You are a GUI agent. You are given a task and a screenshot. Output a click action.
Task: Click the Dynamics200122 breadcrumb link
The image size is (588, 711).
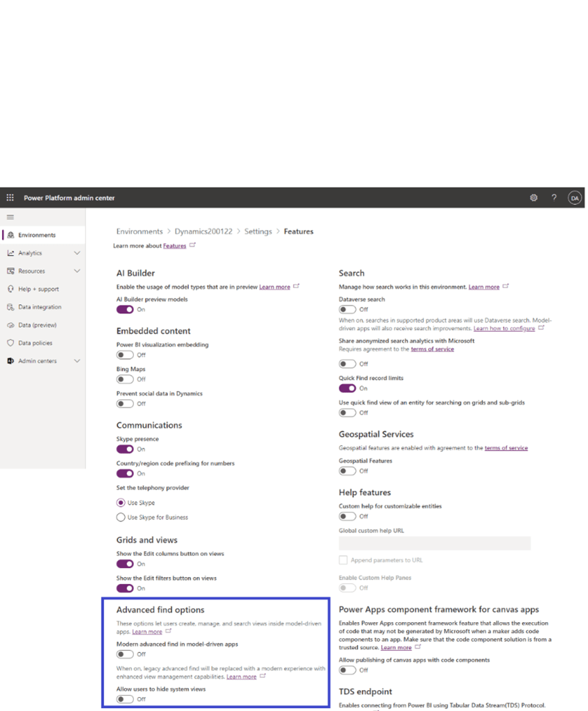point(203,232)
